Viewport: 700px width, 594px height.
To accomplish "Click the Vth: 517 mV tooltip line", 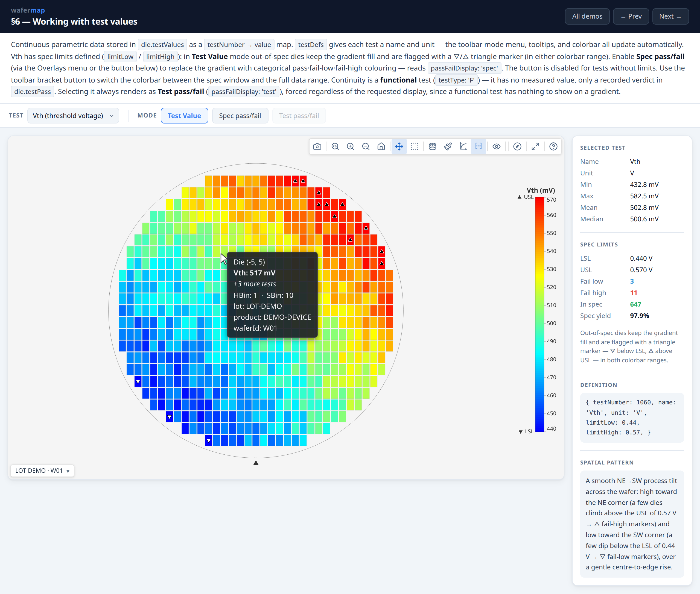I will [x=255, y=273].
